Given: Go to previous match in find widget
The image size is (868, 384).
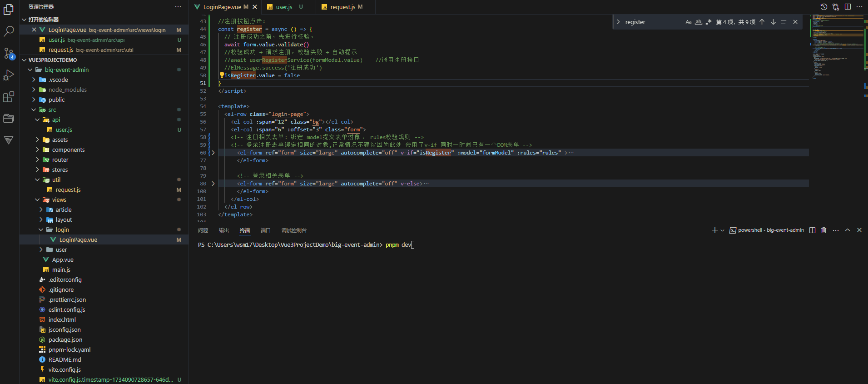Looking at the screenshot, I should [762, 22].
